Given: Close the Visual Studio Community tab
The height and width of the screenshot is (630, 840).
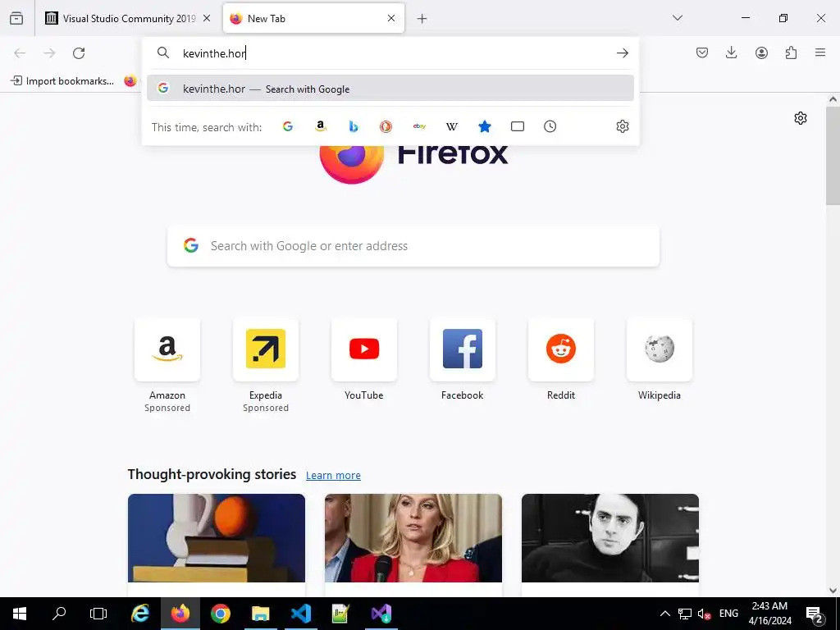Looking at the screenshot, I should (x=207, y=18).
